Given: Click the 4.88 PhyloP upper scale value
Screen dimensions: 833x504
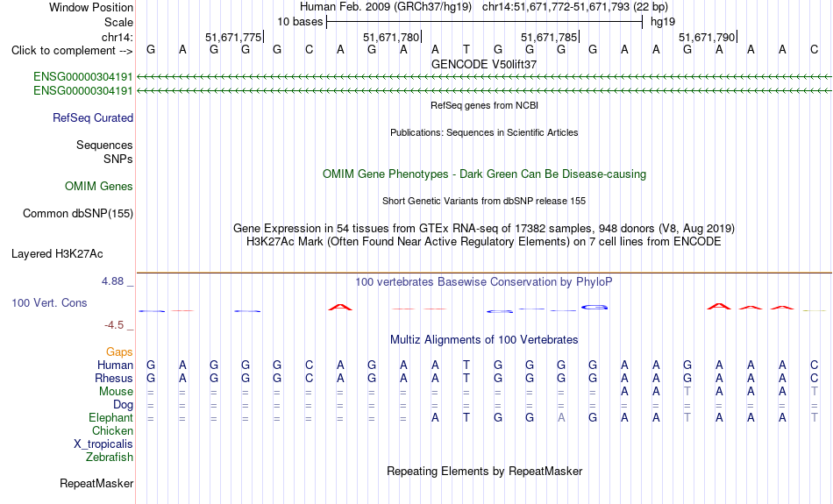Looking at the screenshot, I should coord(112,281).
